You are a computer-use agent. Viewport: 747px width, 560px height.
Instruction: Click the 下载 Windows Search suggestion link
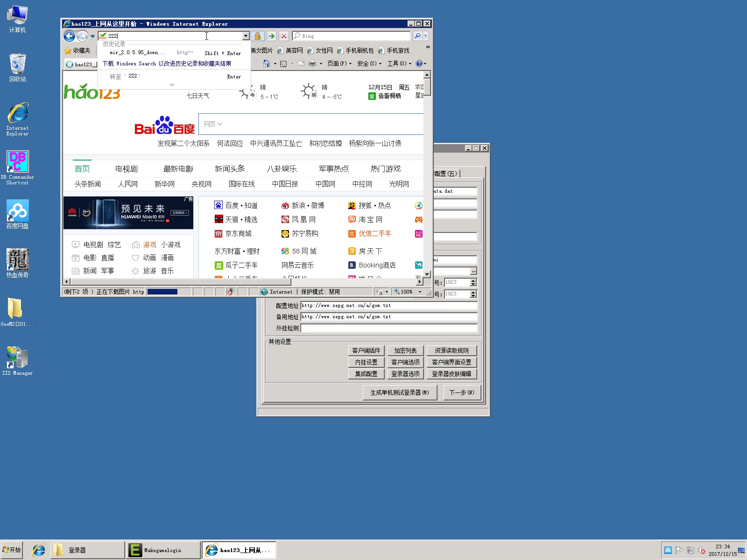click(167, 63)
